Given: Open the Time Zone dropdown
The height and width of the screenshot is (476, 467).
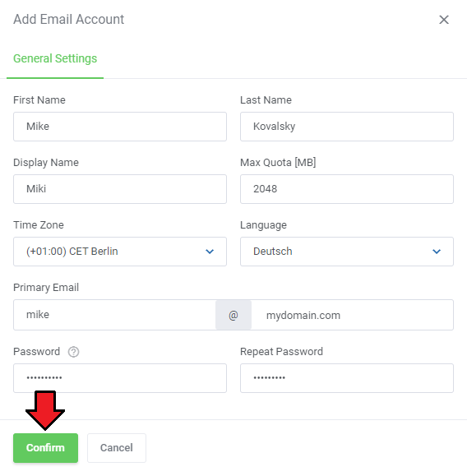Looking at the screenshot, I should point(120,252).
